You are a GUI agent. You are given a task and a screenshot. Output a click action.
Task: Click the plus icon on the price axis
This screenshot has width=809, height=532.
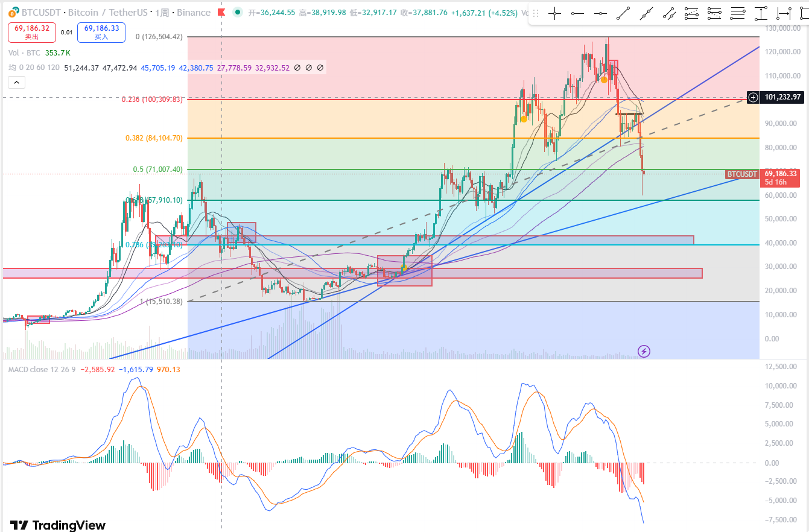(753, 97)
